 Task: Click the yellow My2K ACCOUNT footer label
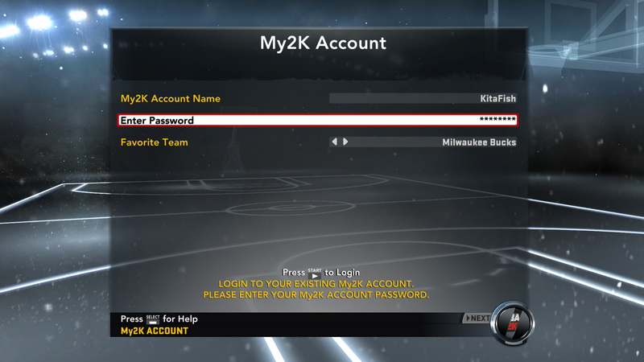coord(154,331)
